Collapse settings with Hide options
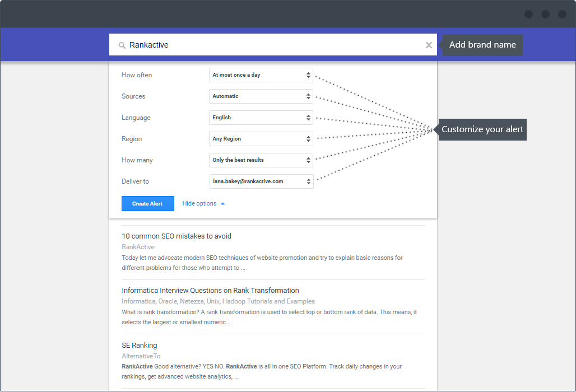Image resolution: width=576 pixels, height=392 pixels. coord(203,203)
